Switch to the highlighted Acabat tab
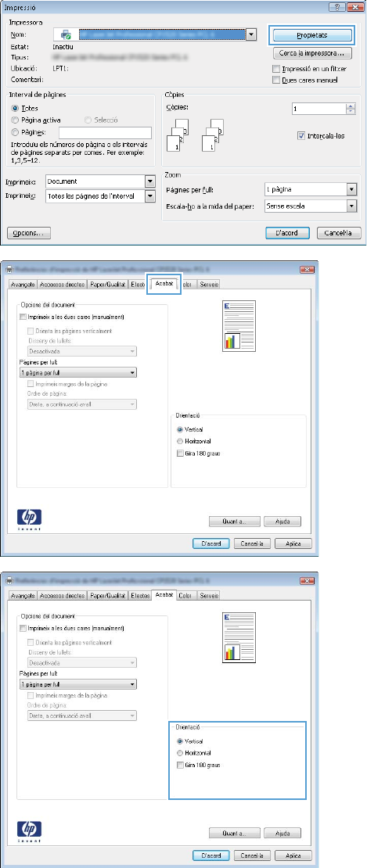This screenshot has width=367, height=868. pyautogui.click(x=164, y=284)
